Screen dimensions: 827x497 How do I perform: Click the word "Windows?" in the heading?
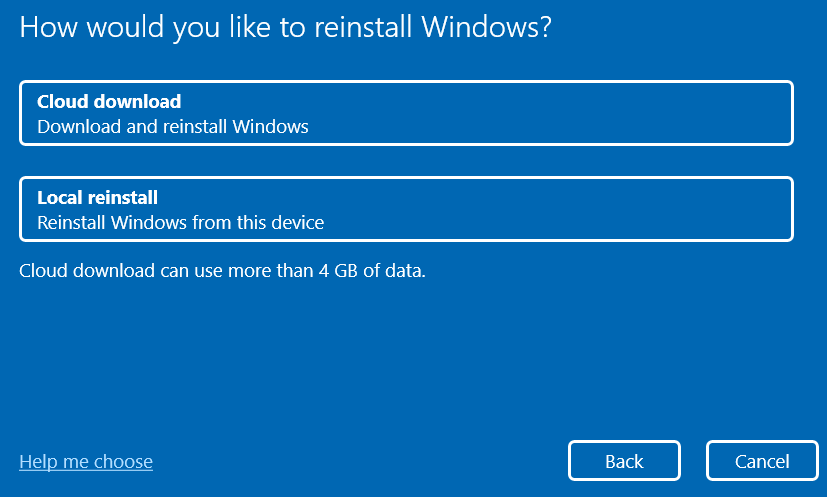486,28
